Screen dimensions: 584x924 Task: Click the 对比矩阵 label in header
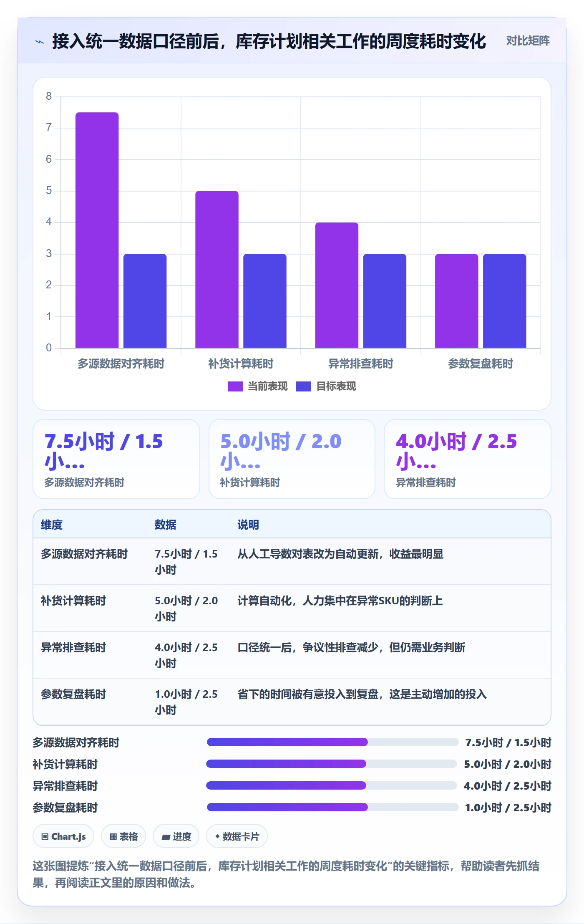pos(528,41)
